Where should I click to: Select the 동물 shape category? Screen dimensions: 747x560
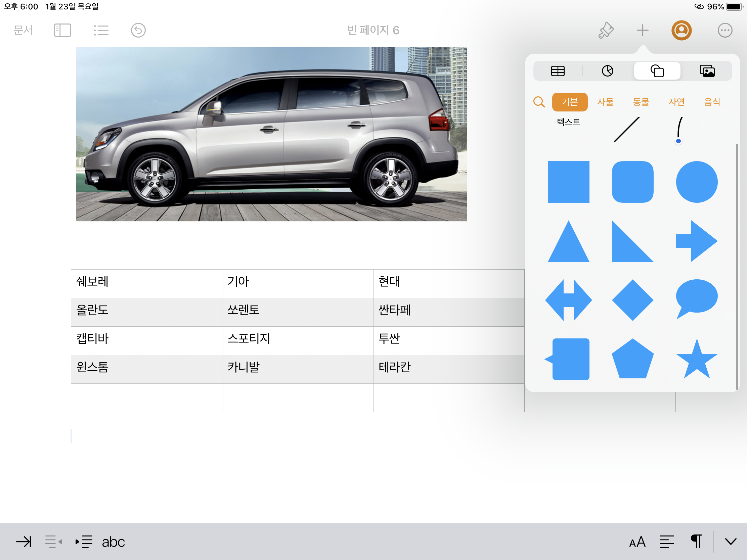[x=641, y=102]
